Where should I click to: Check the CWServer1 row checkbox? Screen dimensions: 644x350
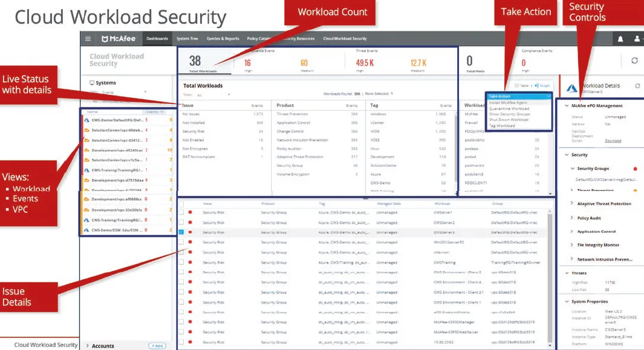tap(181, 212)
